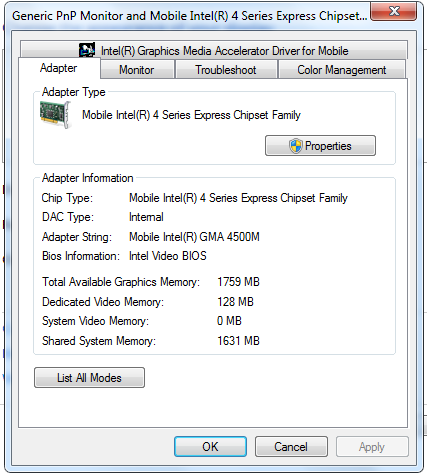The width and height of the screenshot is (427, 475).
Task: Click the 1631 MB shared system memory value
Action: tap(238, 341)
